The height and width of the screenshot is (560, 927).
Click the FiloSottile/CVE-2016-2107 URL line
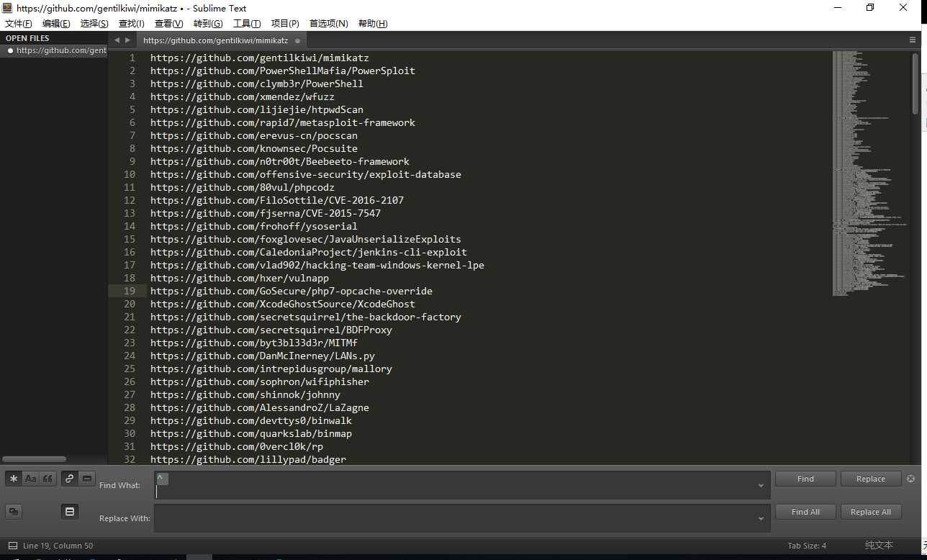[x=277, y=200]
